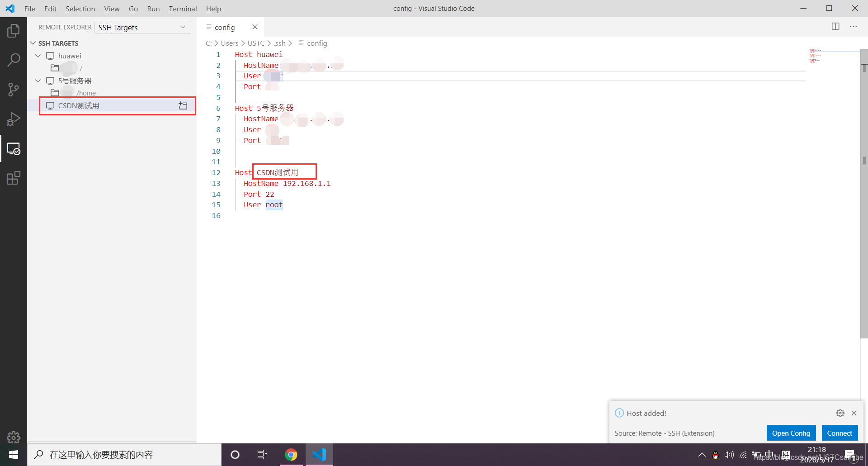
Task: Click the Windows search box
Action: [x=124, y=455]
